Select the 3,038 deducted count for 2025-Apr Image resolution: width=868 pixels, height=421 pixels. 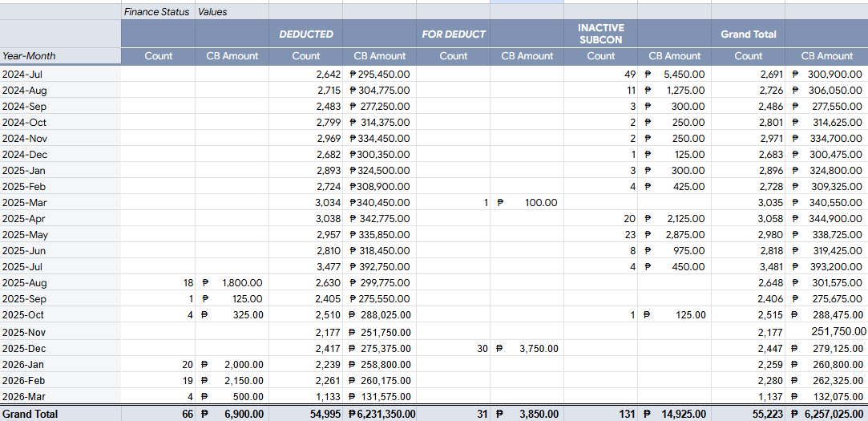click(305, 219)
